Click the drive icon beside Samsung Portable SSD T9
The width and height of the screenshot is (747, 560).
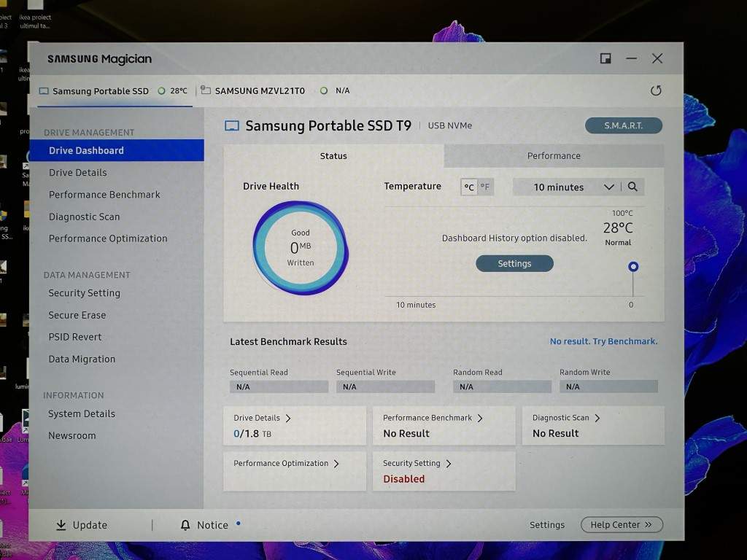(x=232, y=126)
